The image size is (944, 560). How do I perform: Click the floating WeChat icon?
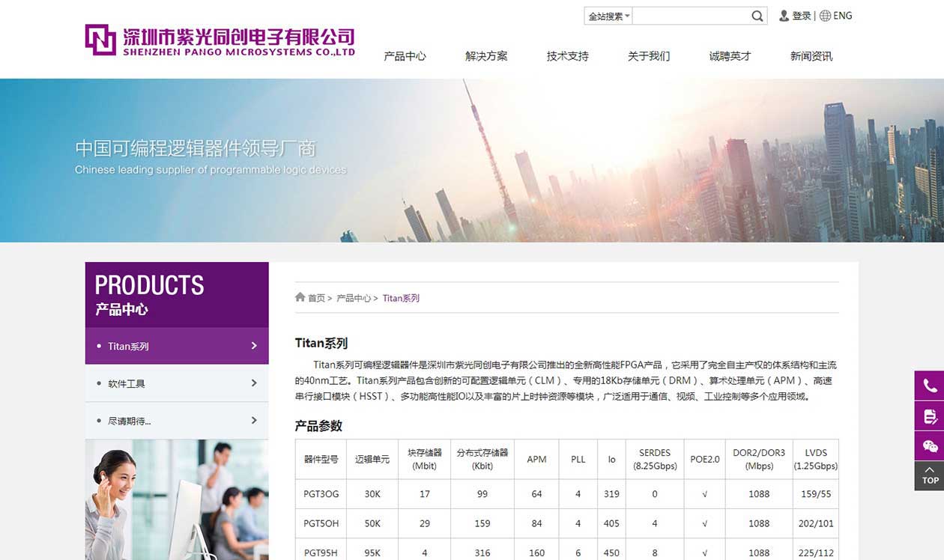tap(930, 446)
